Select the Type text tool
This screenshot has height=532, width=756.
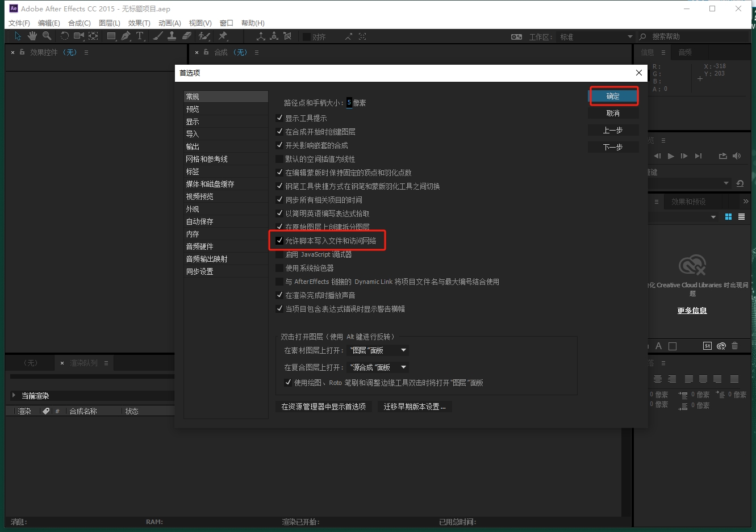(140, 36)
